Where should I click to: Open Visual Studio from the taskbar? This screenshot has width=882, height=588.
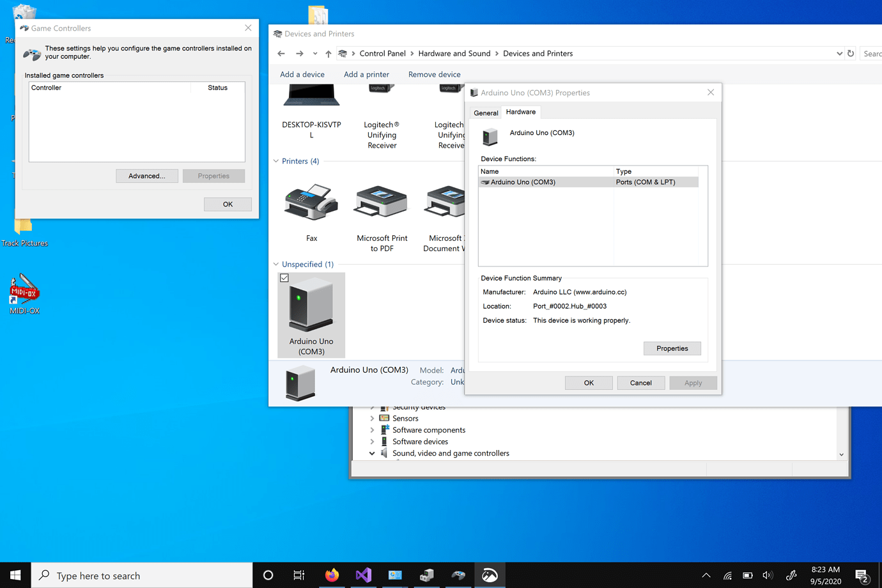click(363, 575)
